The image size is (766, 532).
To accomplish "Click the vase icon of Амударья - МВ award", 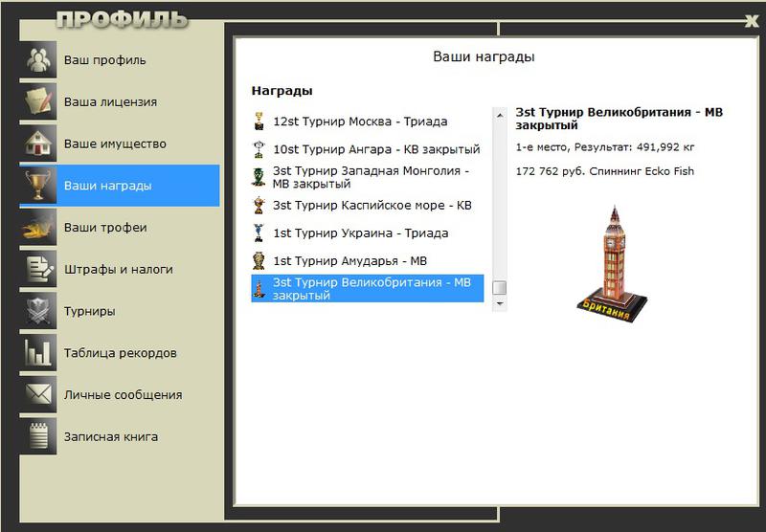I will [259, 260].
